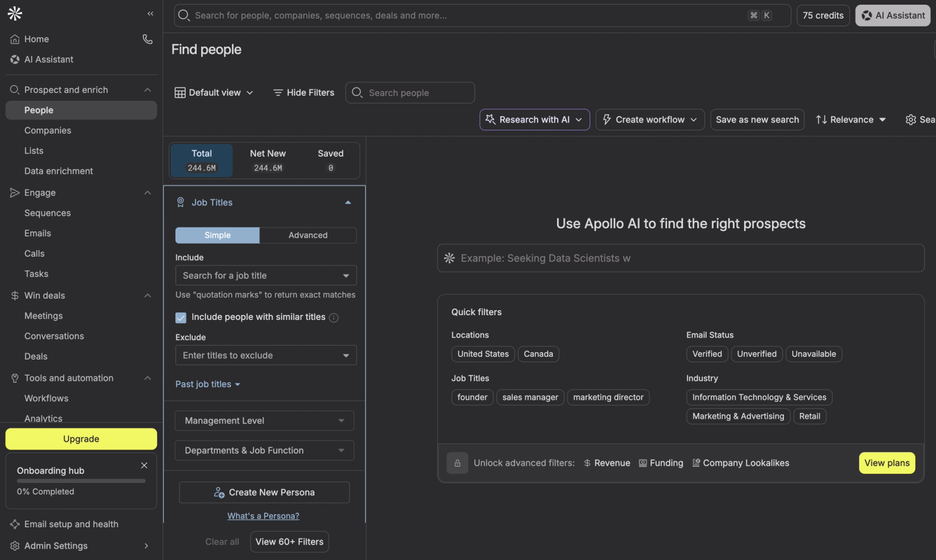Click the global search magnifier icon

click(x=184, y=15)
